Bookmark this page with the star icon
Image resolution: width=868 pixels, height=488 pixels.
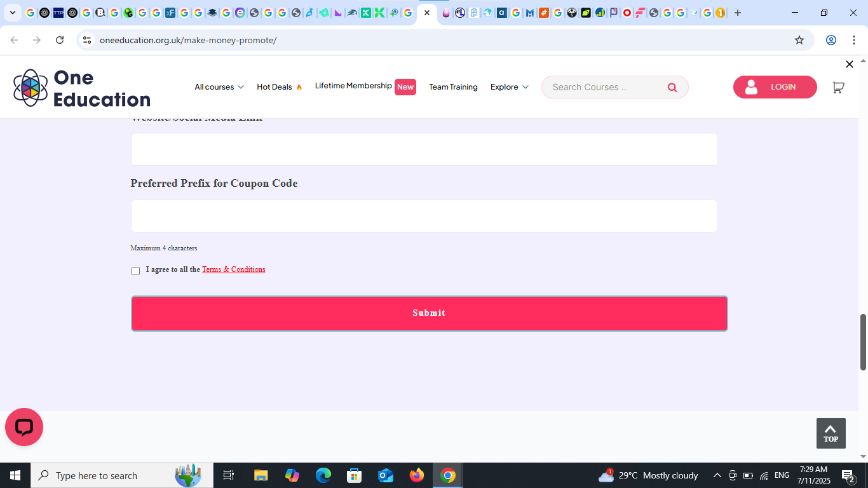coord(799,40)
